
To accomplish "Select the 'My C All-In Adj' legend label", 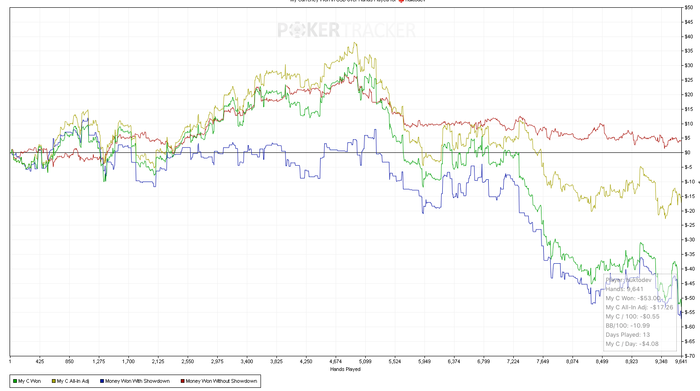I will (x=73, y=381).
